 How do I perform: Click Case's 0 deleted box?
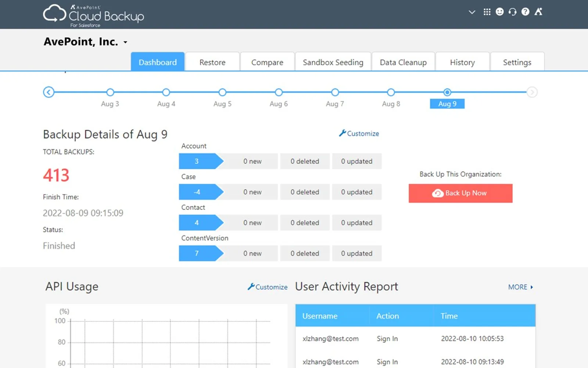[305, 192]
